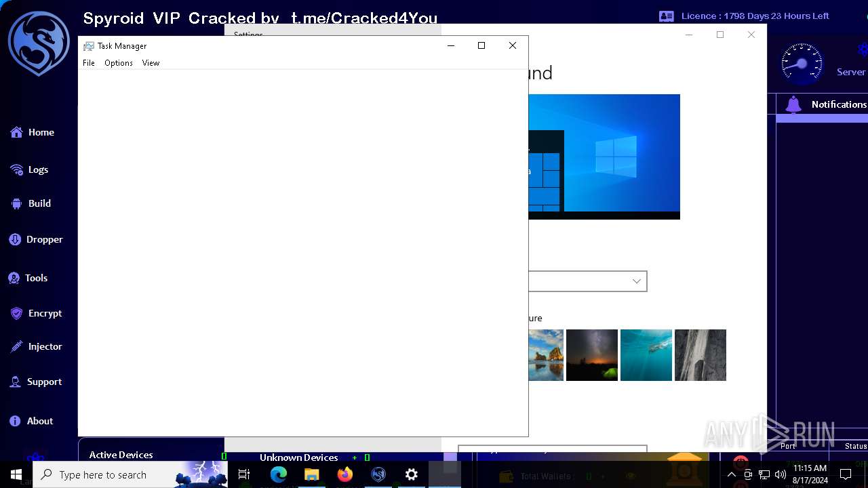Select the beach rock picture thumbnail
Image resolution: width=868 pixels, height=488 pixels.
click(x=546, y=355)
